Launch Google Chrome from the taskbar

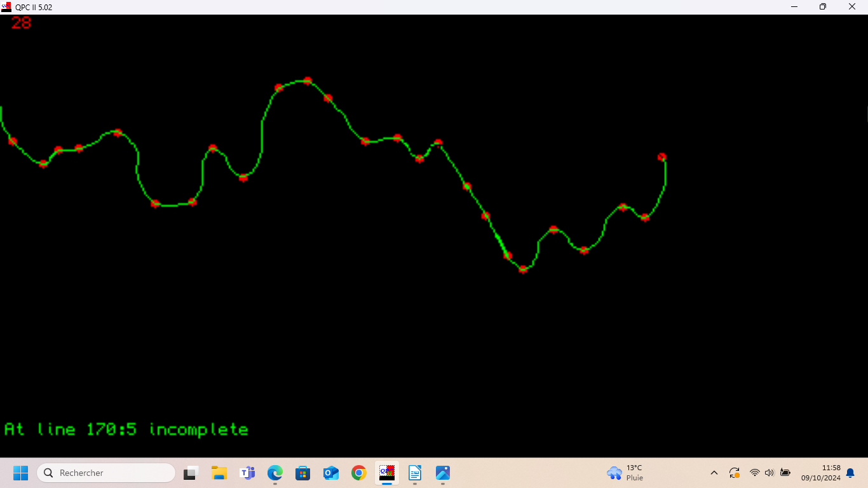pyautogui.click(x=359, y=473)
